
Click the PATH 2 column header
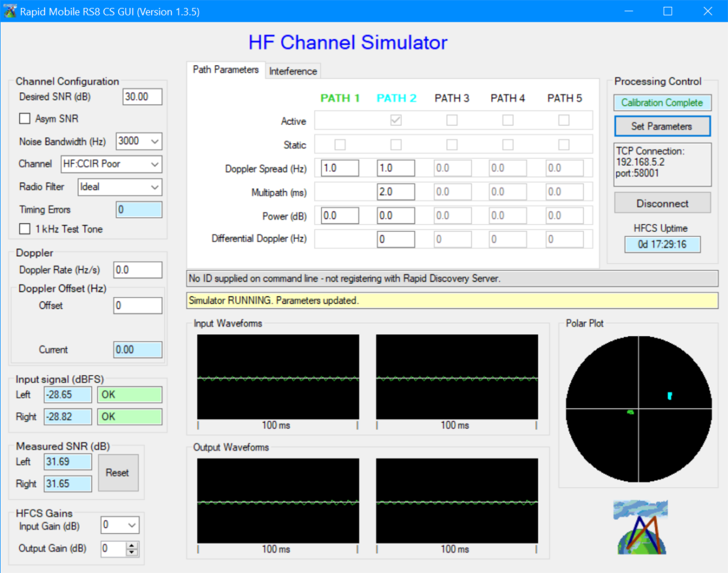click(396, 98)
